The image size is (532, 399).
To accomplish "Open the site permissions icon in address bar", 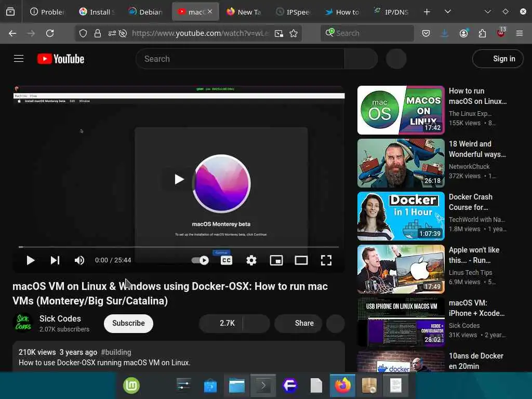I will click(112, 33).
